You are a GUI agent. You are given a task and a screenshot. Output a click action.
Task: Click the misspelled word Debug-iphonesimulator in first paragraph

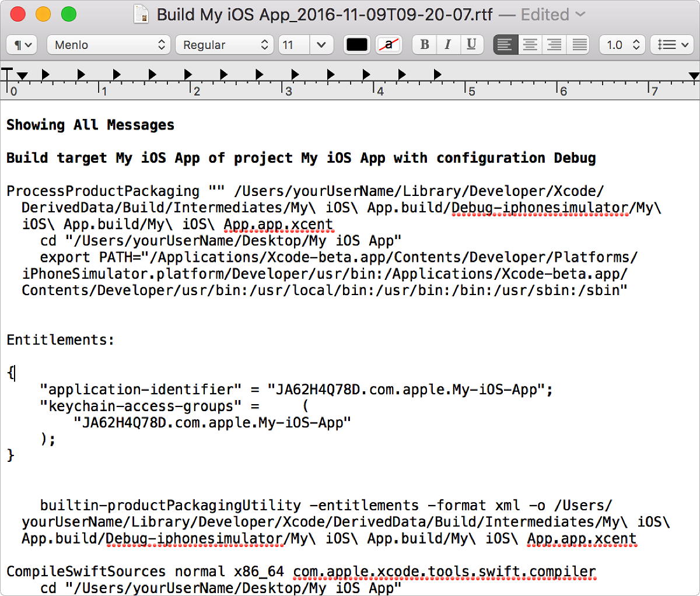540,208
